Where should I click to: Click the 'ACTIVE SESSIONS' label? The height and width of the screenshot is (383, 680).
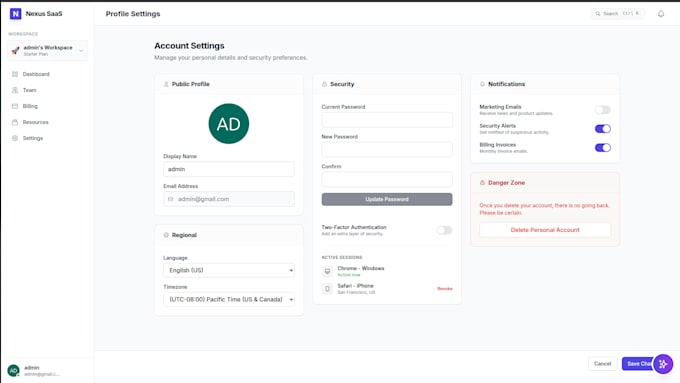(x=342, y=258)
